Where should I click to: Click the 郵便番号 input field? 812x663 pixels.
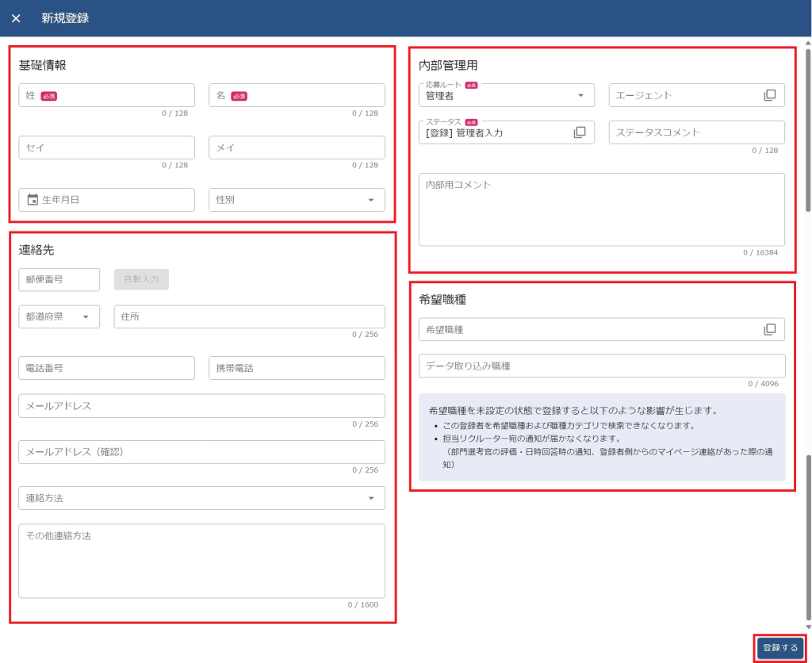tap(59, 279)
